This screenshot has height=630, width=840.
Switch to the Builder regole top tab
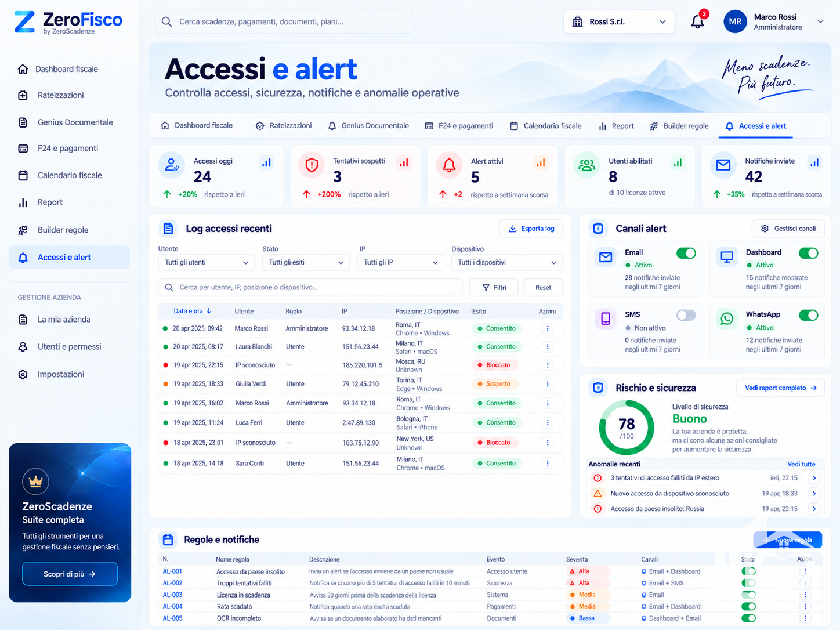click(x=679, y=126)
